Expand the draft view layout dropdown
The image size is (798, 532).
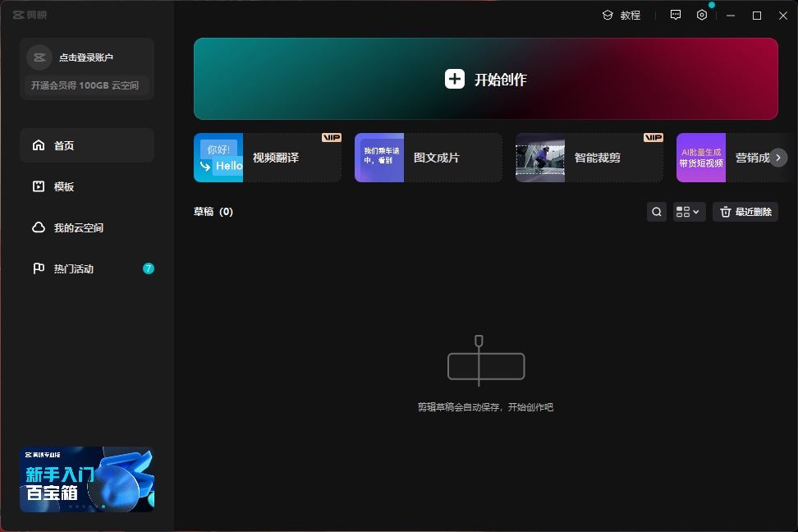point(689,212)
